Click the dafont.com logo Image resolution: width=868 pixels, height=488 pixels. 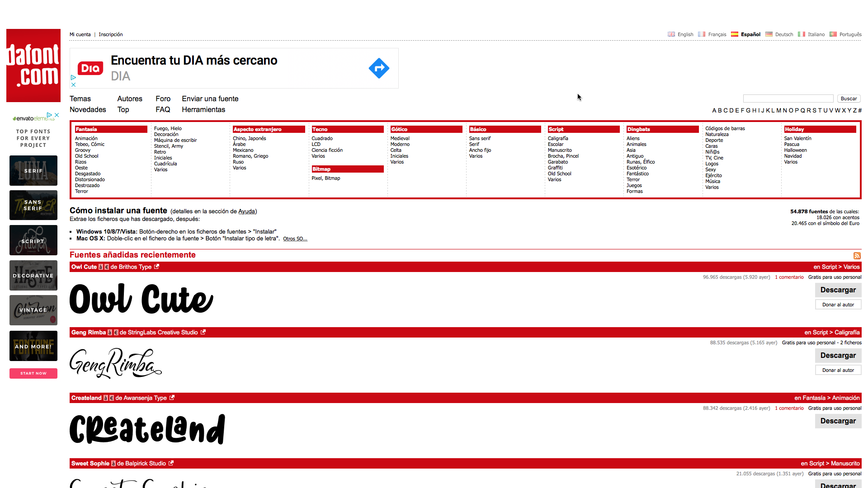(33, 66)
